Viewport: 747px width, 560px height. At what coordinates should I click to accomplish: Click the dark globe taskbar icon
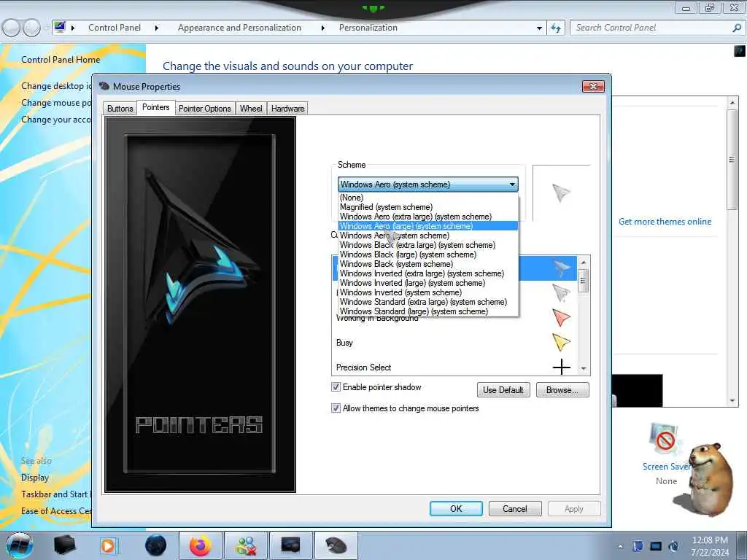click(156, 545)
